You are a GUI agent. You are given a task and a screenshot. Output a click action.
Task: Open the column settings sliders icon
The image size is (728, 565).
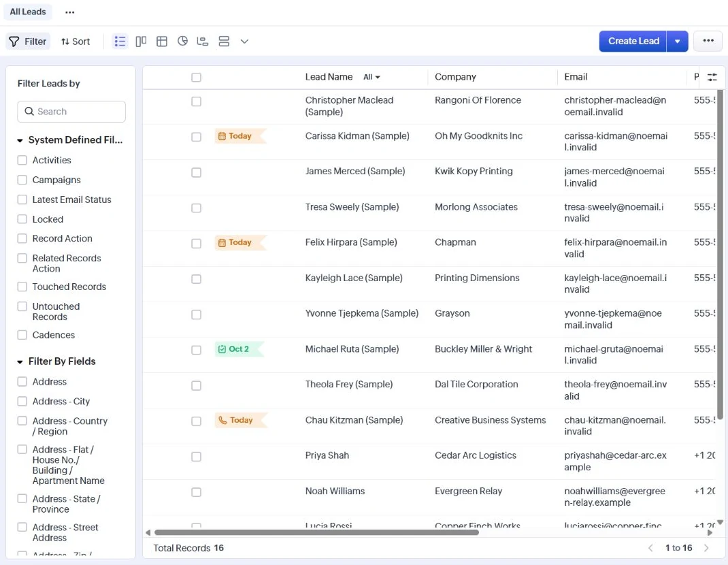(x=712, y=77)
